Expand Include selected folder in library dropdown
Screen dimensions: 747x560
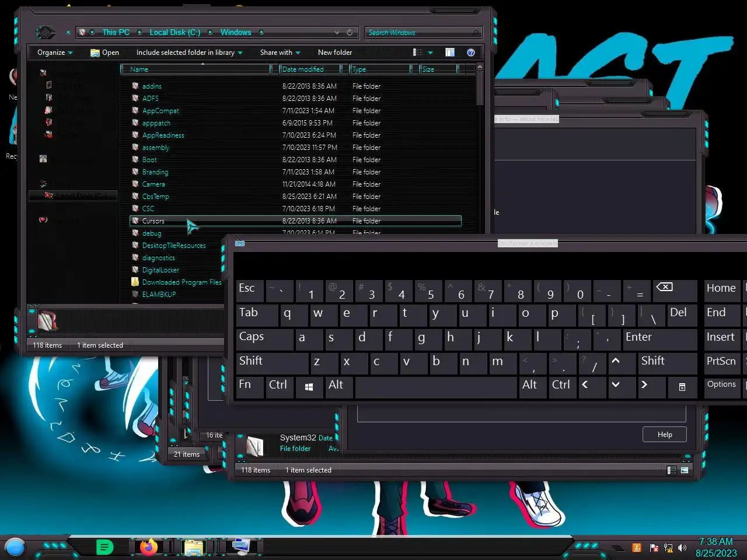point(189,52)
